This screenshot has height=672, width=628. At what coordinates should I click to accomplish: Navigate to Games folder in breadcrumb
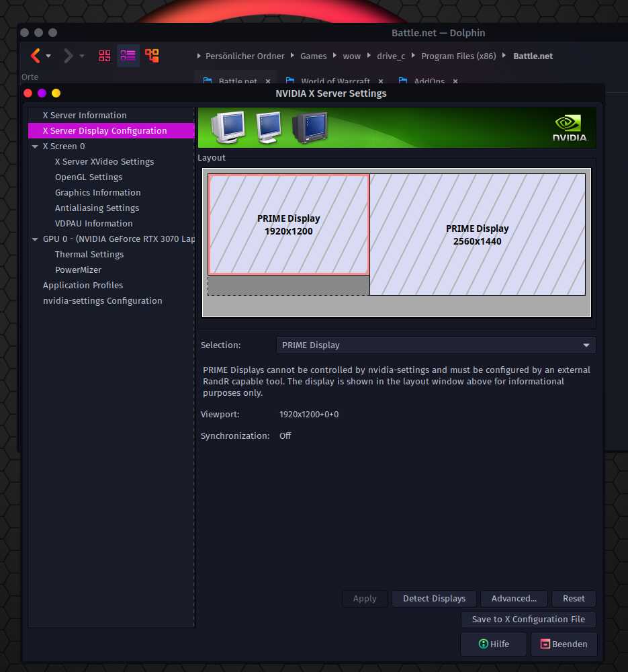[313, 56]
